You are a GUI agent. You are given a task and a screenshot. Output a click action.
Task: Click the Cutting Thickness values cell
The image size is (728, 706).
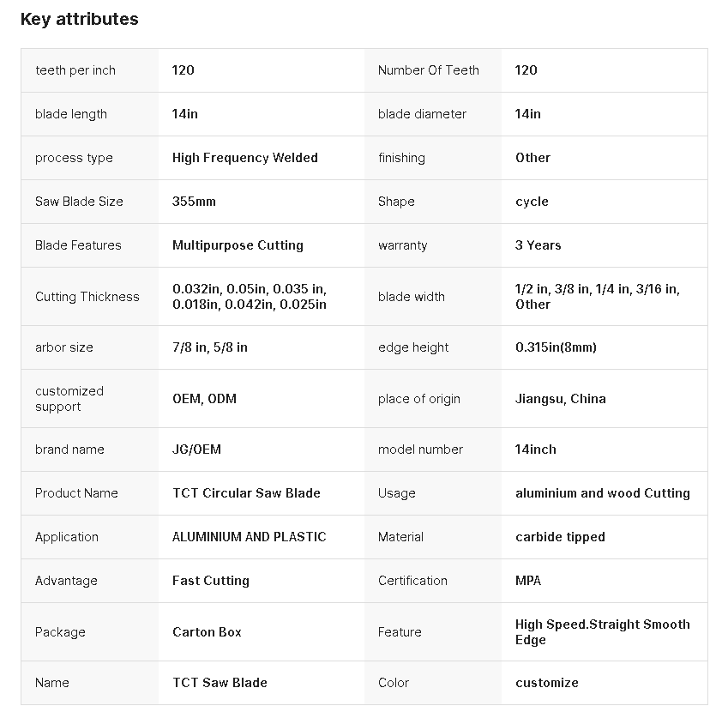click(249, 297)
